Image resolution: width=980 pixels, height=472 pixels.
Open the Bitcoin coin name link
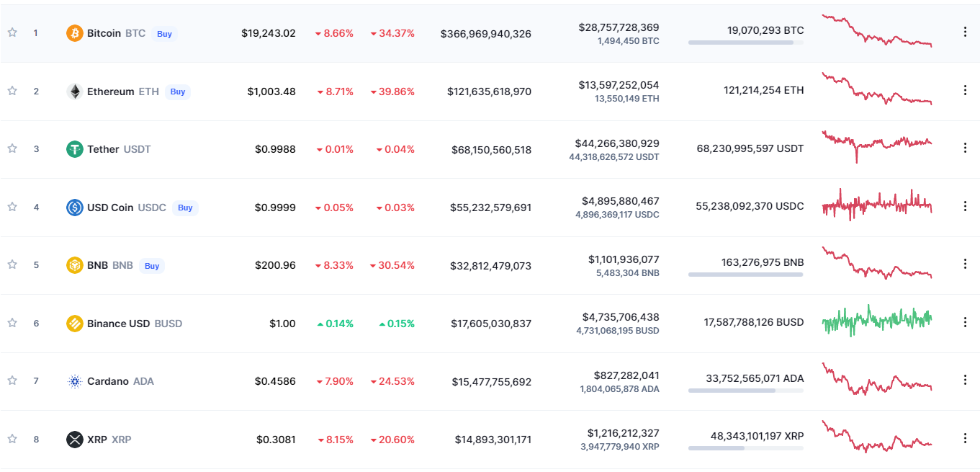[104, 33]
